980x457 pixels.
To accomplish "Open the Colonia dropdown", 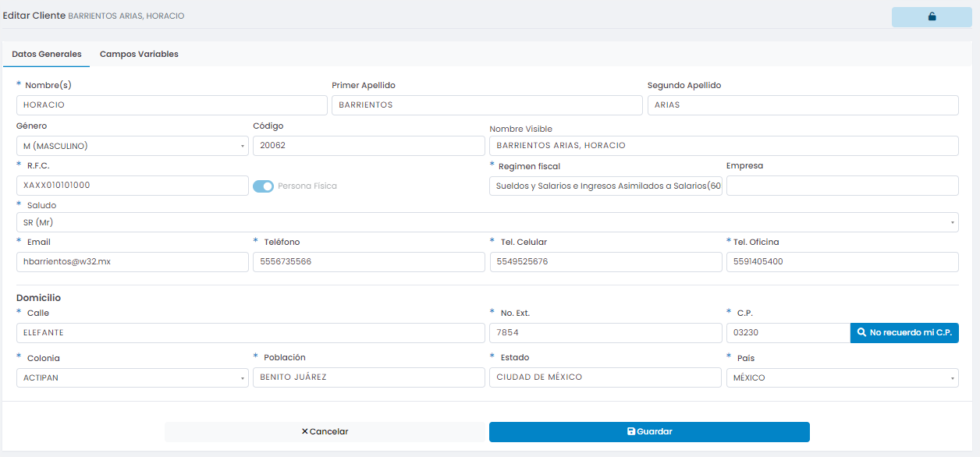I will 132,377.
